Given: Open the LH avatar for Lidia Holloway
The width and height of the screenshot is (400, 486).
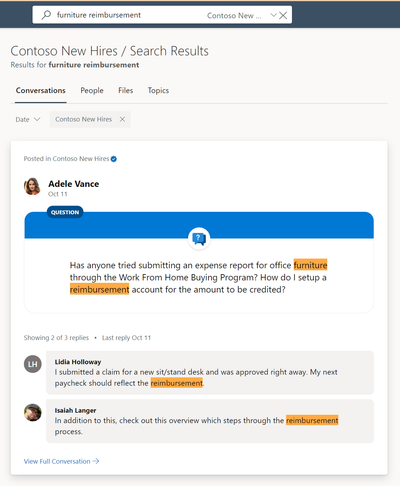Looking at the screenshot, I should [x=33, y=364].
